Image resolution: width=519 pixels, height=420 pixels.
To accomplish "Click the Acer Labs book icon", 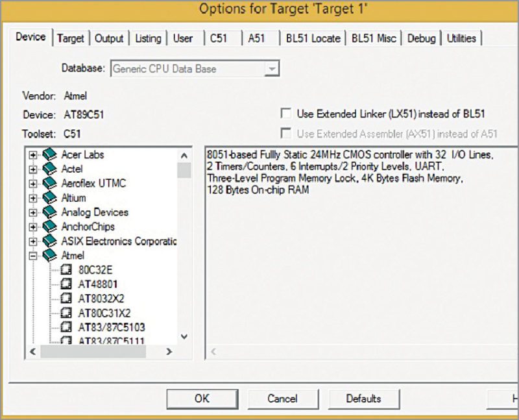I will (x=50, y=155).
